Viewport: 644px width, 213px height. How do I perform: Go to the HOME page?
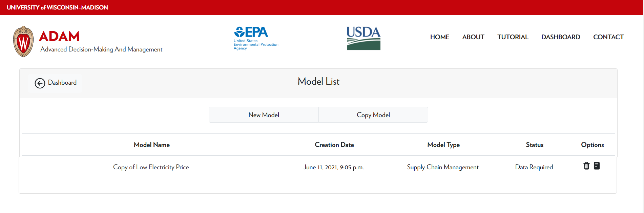440,37
